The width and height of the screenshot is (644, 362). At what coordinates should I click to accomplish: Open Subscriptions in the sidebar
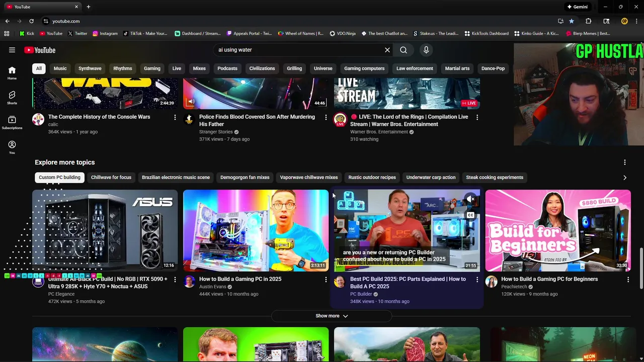coord(12,123)
